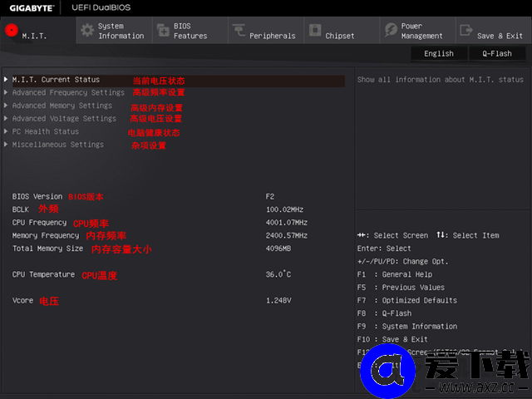Open PC Health Status submenu
The height and width of the screenshot is (399, 532).
(x=46, y=131)
